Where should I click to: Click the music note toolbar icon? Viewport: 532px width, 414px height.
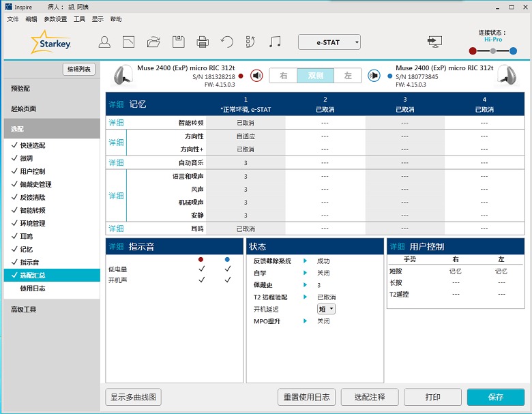[x=275, y=42]
